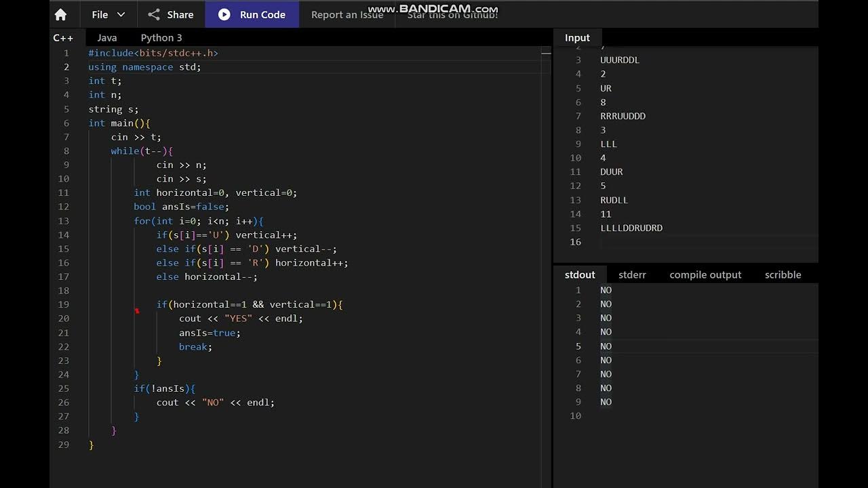
Task: Click 'if(horizontal==1 && vertical==1){' line
Action: pyautogui.click(x=250, y=305)
